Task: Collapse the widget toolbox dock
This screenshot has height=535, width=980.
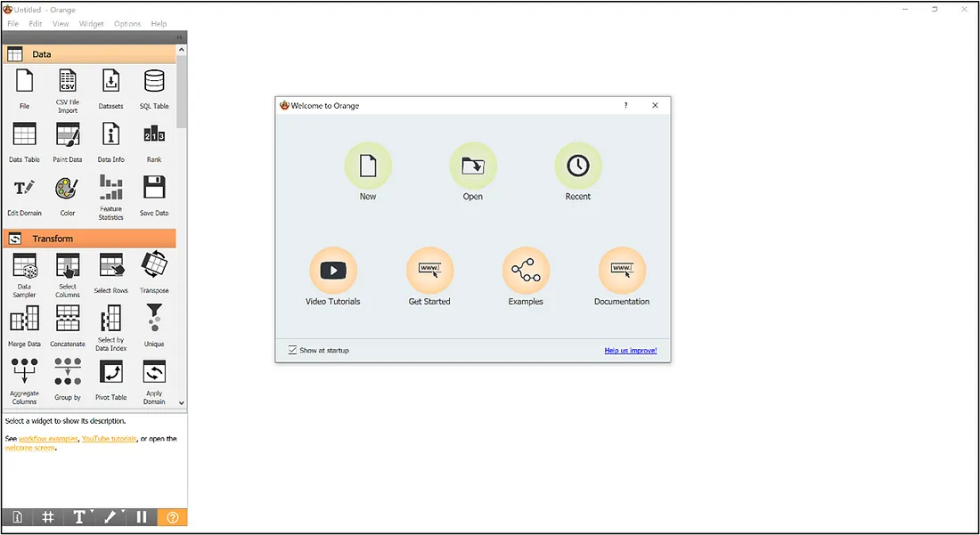Action: point(179,37)
